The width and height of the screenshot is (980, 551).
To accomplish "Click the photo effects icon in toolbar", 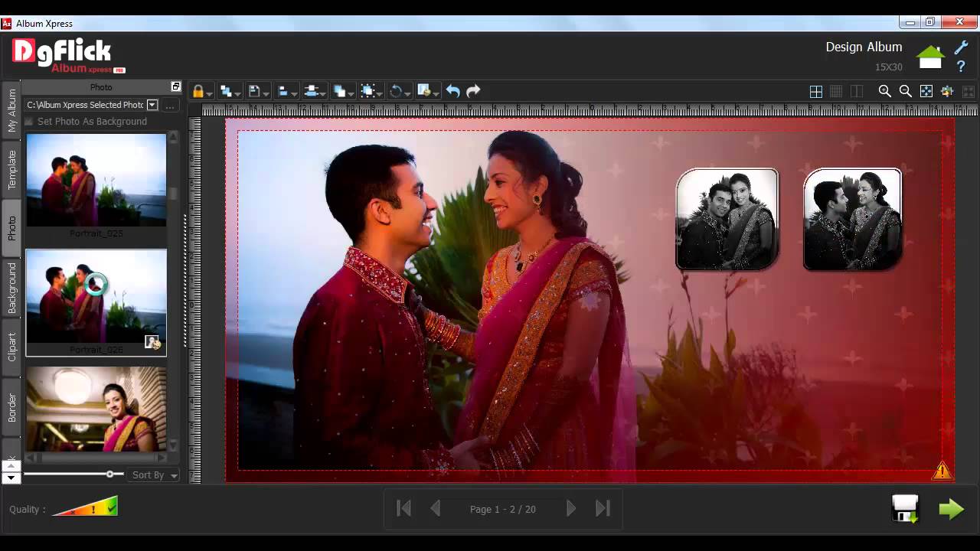I will [x=424, y=91].
